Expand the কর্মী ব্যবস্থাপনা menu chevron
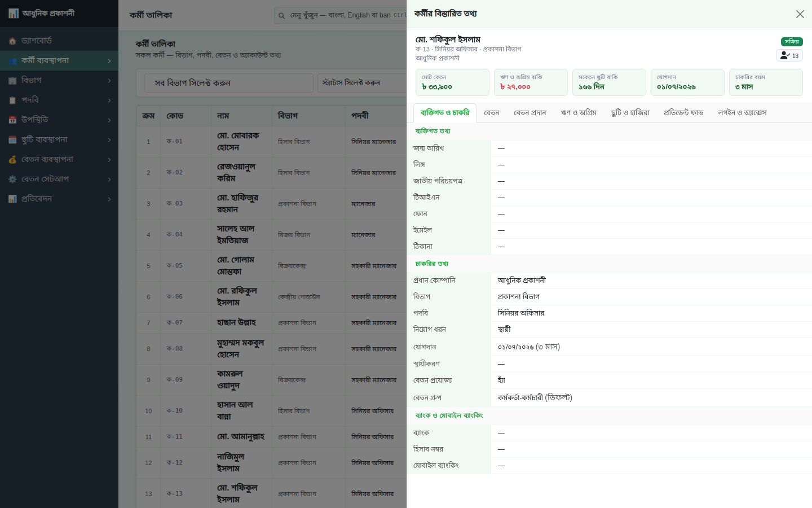The width and height of the screenshot is (812, 508). click(x=109, y=61)
